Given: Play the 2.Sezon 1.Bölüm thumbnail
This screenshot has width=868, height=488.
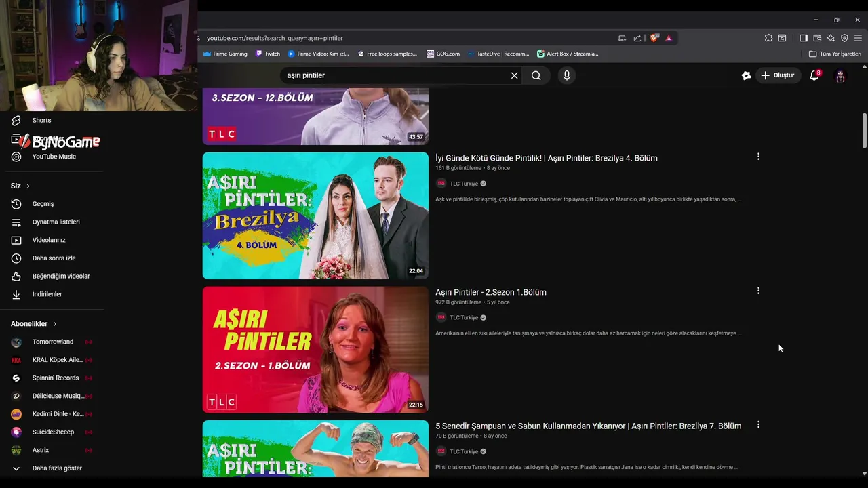Looking at the screenshot, I should click(315, 350).
